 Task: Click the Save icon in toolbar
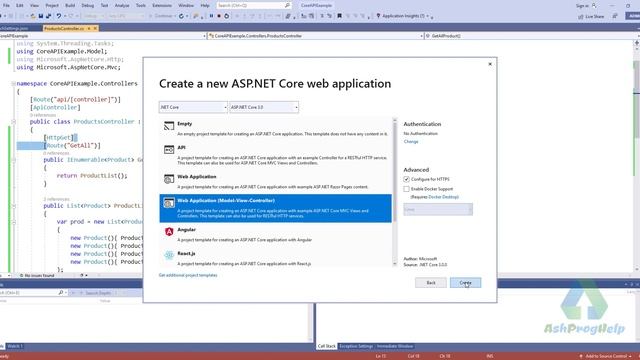pyautogui.click(x=41, y=16)
